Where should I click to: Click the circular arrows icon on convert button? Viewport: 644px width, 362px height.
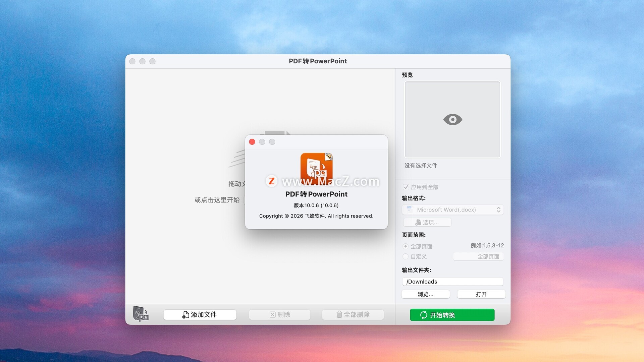pyautogui.click(x=424, y=315)
